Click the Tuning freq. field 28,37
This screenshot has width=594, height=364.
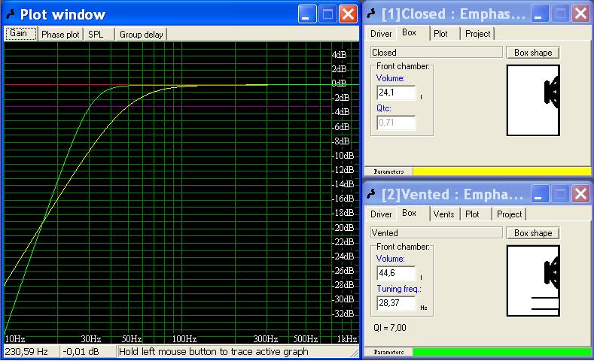coord(396,303)
